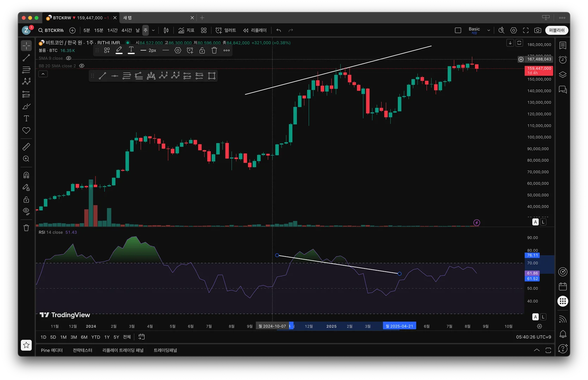Viewport: 588px width, 380px height.
Task: Select the 15분 timeframe
Action: click(99, 30)
